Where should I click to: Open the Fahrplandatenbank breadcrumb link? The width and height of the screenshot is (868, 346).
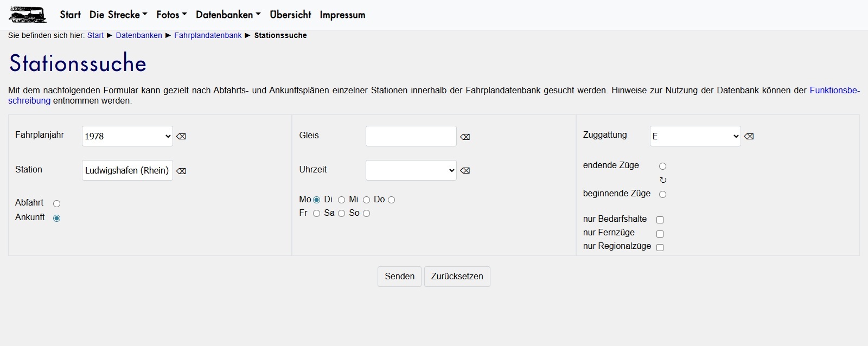pos(208,35)
